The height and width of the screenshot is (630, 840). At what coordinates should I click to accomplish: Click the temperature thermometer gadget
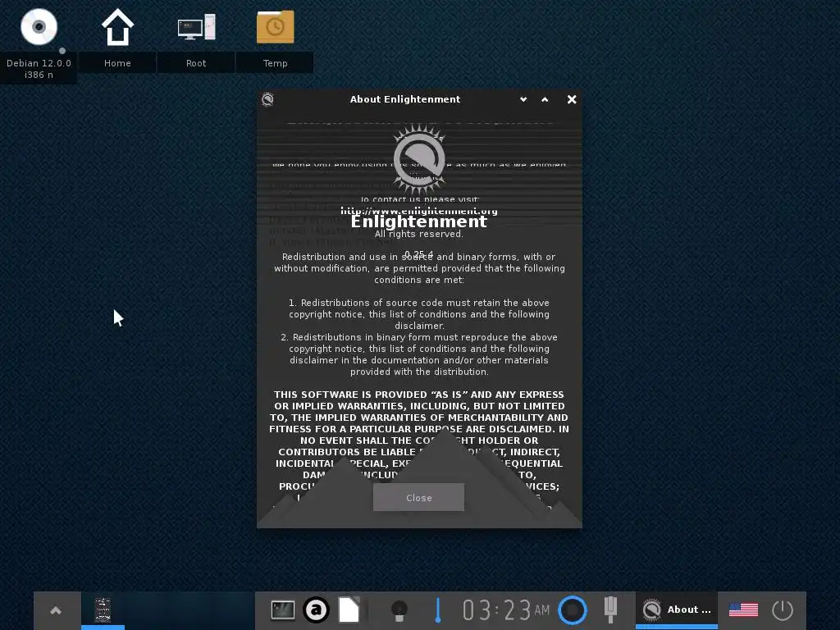coord(438,610)
